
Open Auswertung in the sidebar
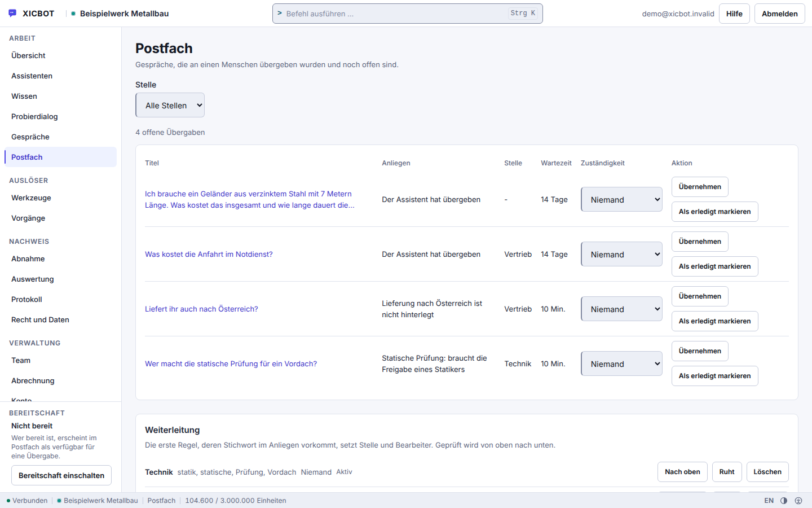(60, 279)
